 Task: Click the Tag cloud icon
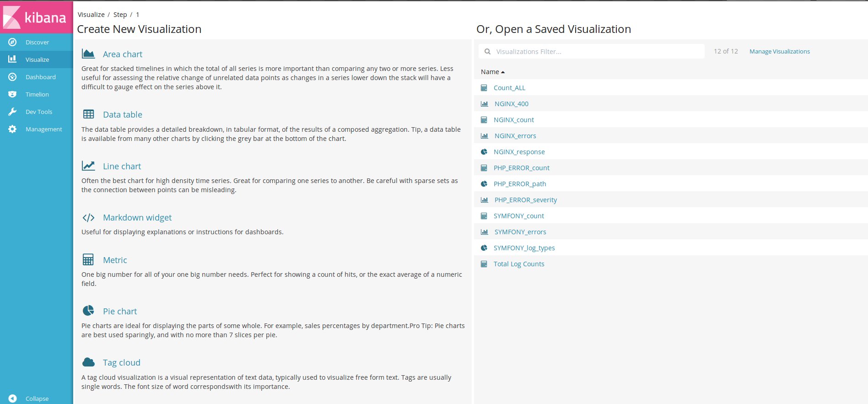pyautogui.click(x=88, y=362)
